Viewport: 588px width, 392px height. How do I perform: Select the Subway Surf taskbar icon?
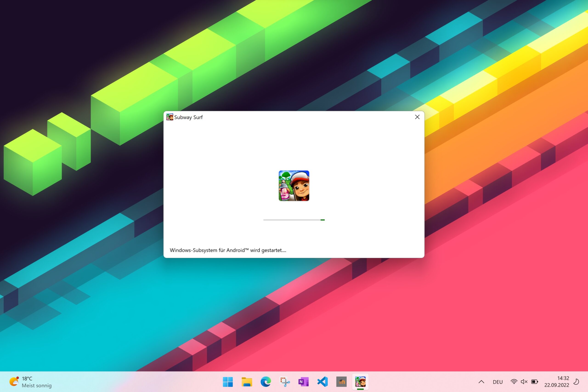[x=360, y=382]
